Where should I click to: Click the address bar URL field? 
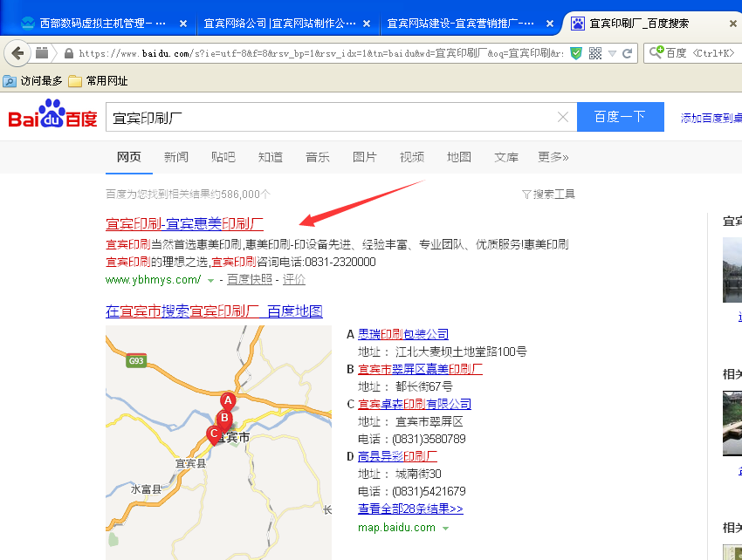[321, 53]
